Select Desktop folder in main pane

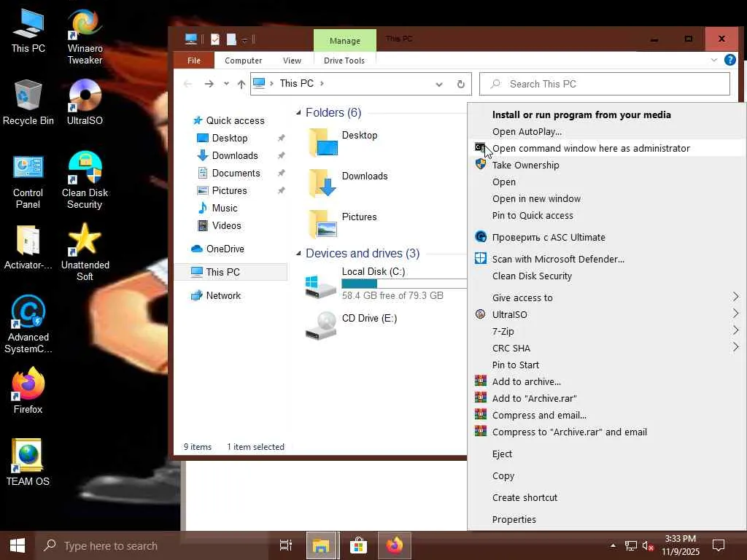click(344, 141)
